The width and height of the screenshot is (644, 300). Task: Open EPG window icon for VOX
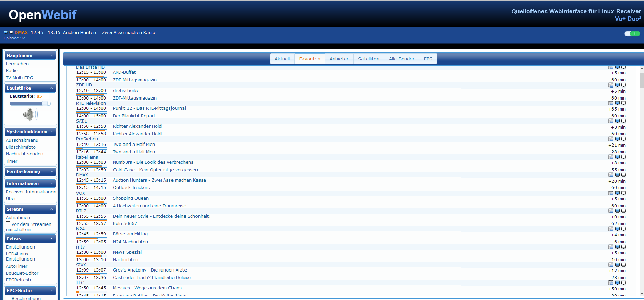click(x=611, y=193)
